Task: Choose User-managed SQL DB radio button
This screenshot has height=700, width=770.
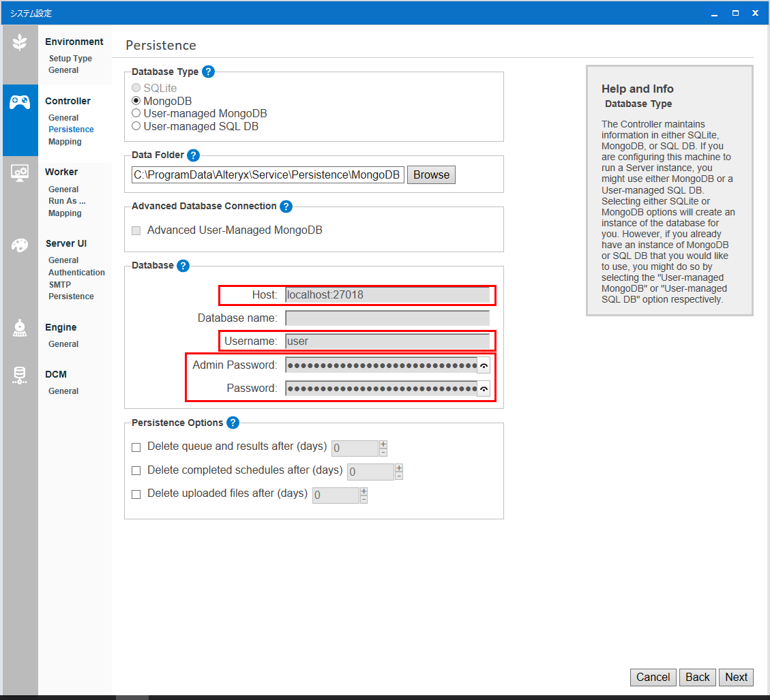Action: pyautogui.click(x=136, y=126)
